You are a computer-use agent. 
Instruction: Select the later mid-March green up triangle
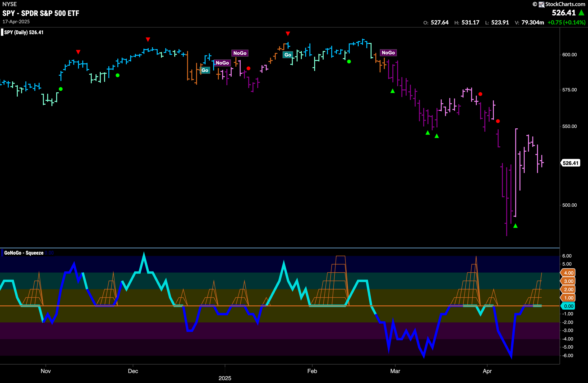tap(436, 136)
